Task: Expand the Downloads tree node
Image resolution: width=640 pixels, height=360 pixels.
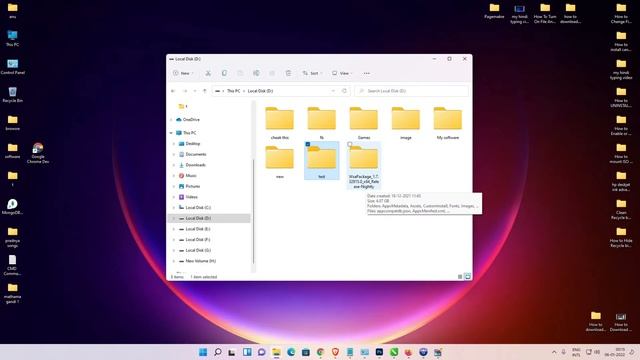Action: tap(174, 165)
